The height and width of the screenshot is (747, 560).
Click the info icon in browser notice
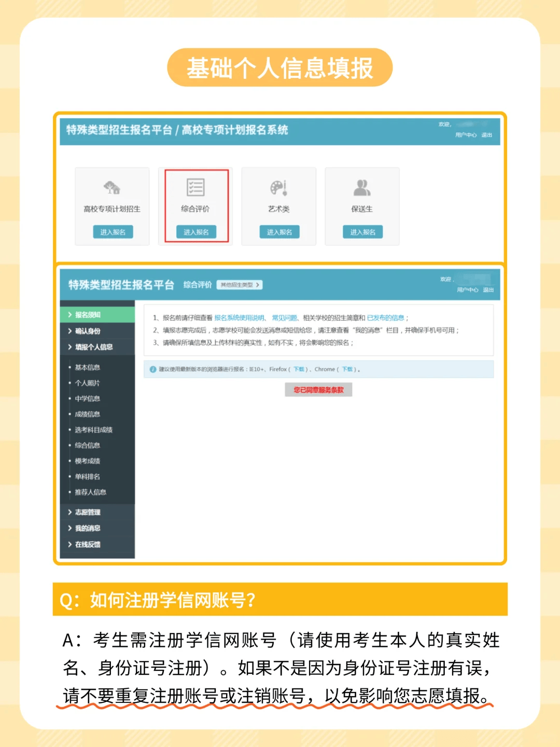point(153,369)
